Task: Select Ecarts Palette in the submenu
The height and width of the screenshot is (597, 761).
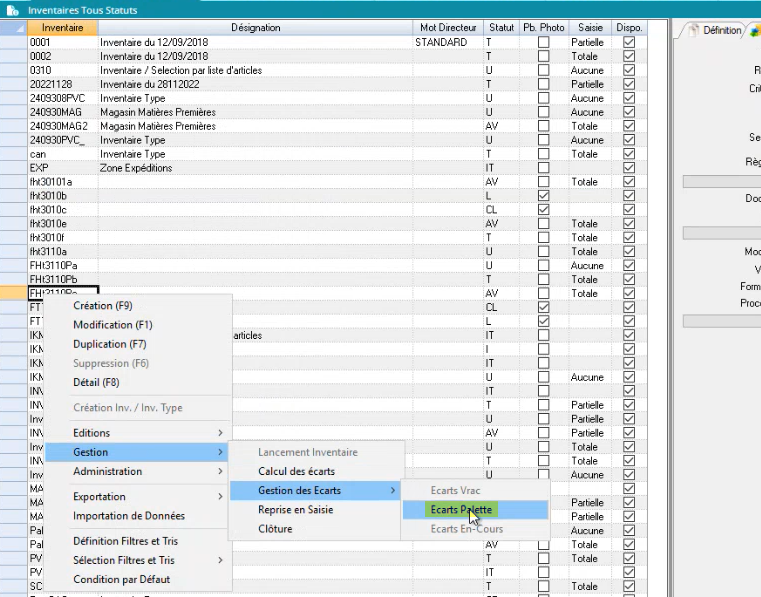Action: point(461,510)
